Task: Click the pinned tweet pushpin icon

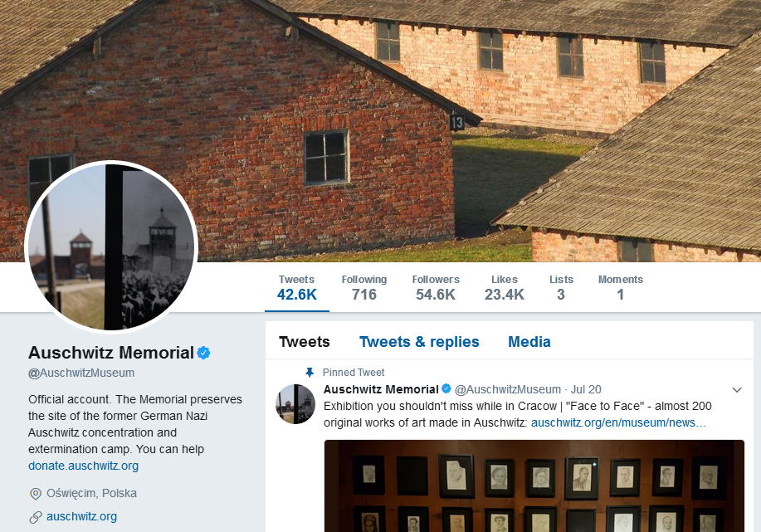Action: [x=310, y=373]
